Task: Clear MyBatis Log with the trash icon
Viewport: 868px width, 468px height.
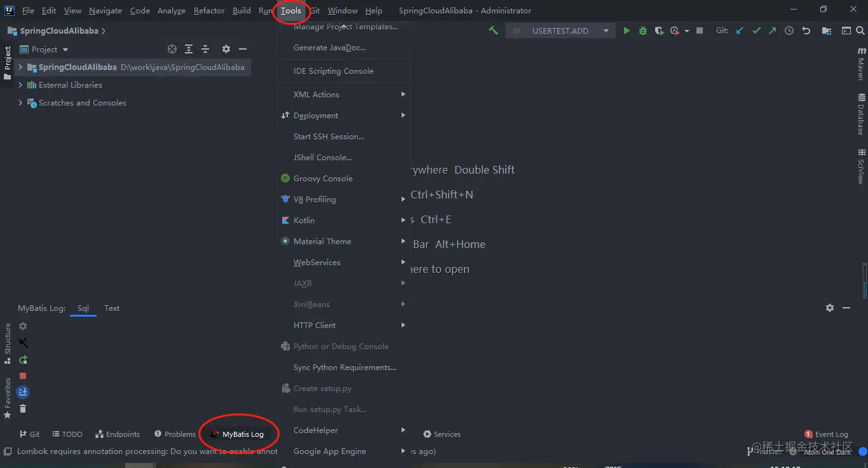Action: (x=23, y=409)
